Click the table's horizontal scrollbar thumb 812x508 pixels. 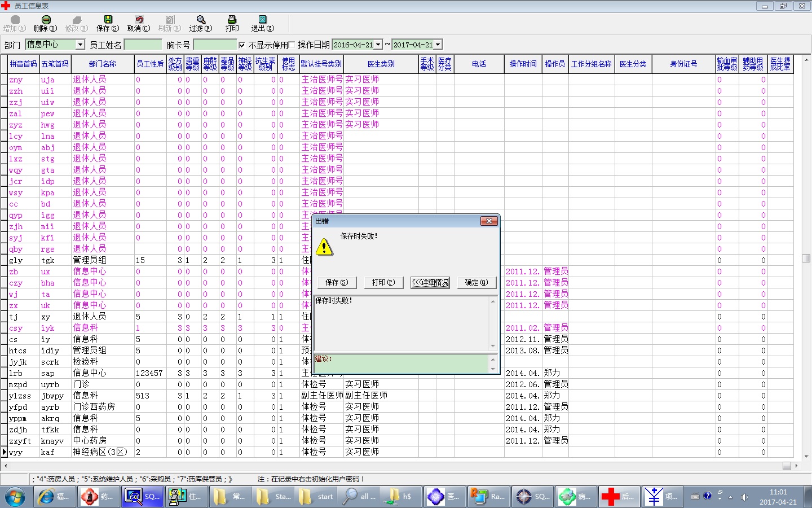coord(787,466)
